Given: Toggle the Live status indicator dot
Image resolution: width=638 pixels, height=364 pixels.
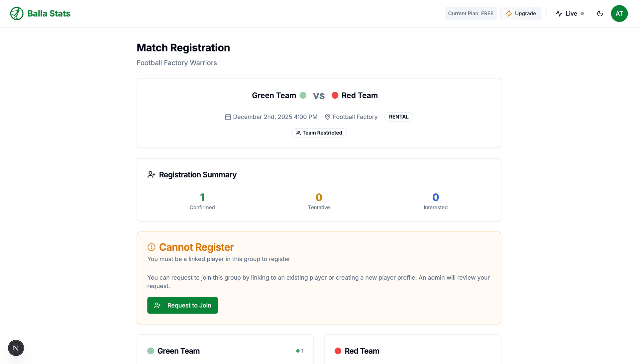Looking at the screenshot, I should click(x=582, y=14).
